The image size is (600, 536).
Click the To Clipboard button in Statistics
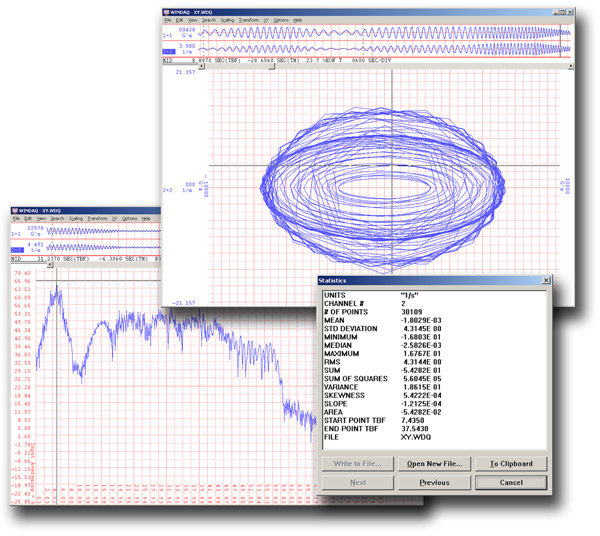[x=511, y=464]
